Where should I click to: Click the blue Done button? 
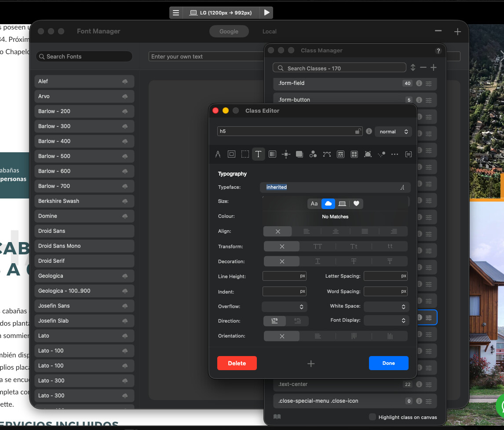[x=388, y=363]
